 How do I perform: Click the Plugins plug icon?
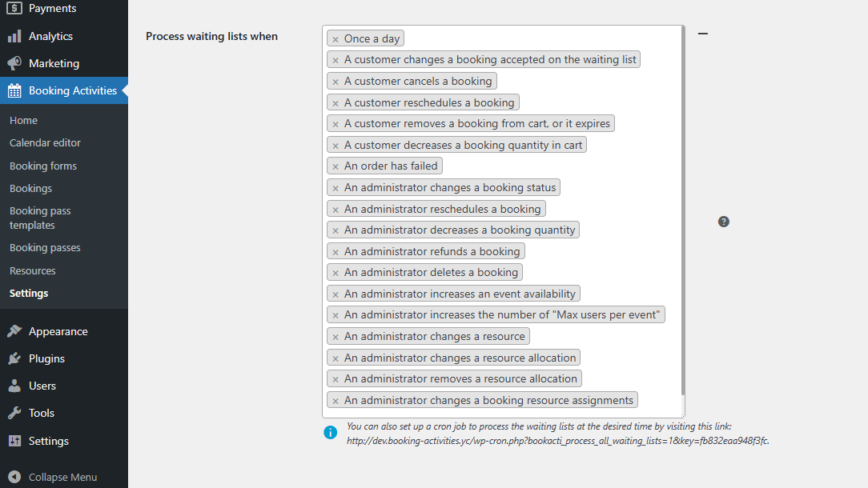(x=14, y=358)
